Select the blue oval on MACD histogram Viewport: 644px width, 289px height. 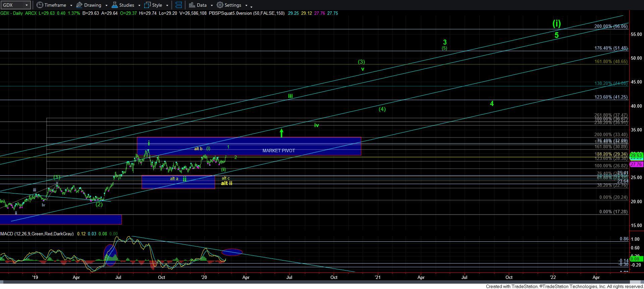click(110, 255)
